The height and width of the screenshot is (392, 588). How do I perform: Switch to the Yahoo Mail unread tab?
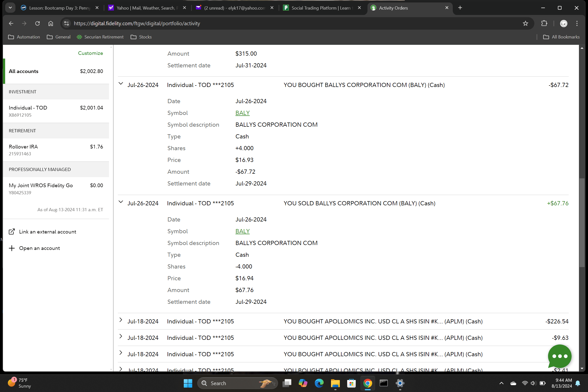pos(234,8)
